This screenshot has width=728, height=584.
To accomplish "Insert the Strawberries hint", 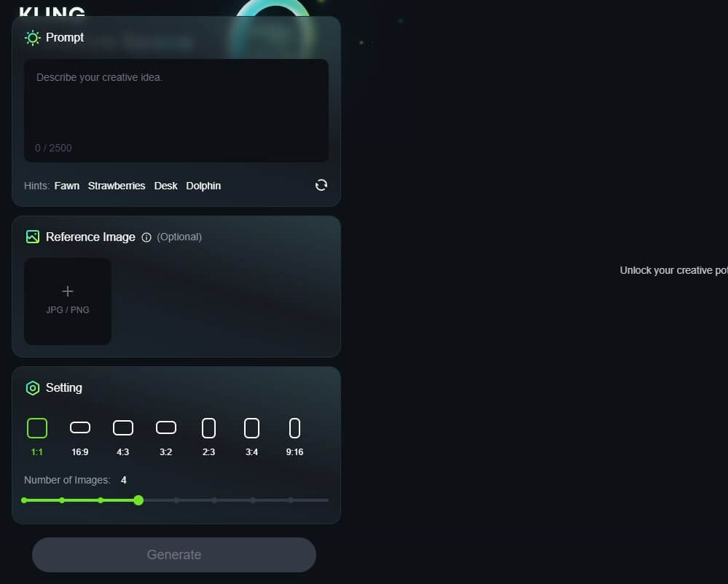I will coord(117,186).
